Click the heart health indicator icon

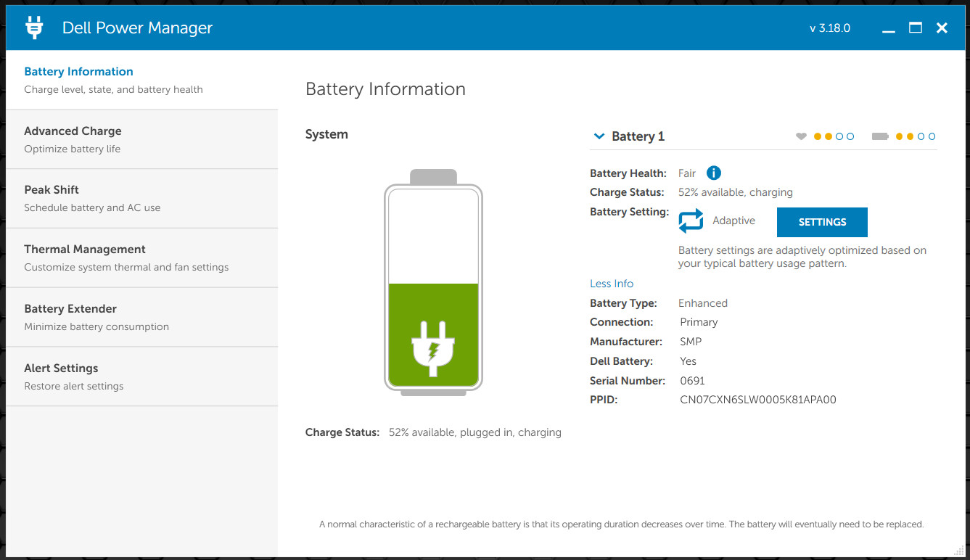click(801, 136)
